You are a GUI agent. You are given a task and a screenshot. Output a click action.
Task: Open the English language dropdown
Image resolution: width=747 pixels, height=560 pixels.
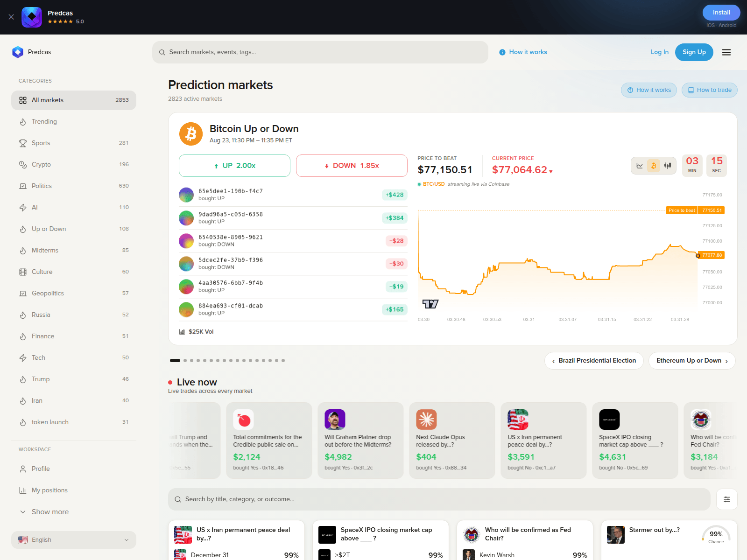[x=74, y=540]
